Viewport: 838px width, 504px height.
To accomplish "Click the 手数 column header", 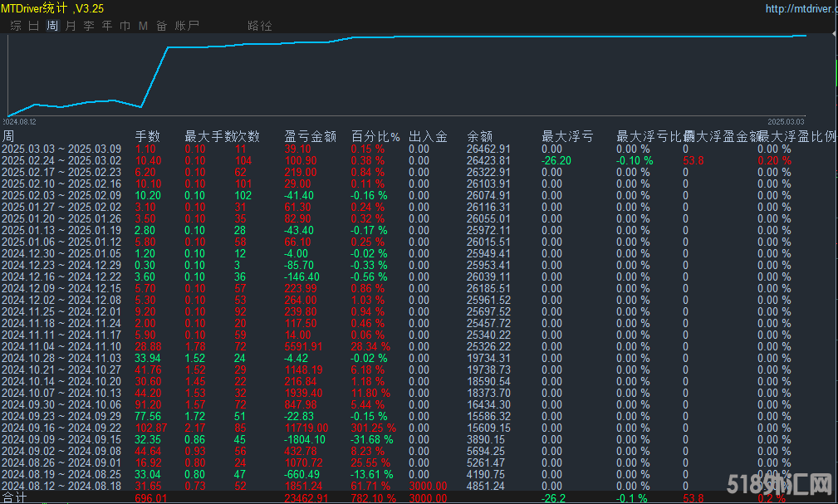I will (x=148, y=136).
